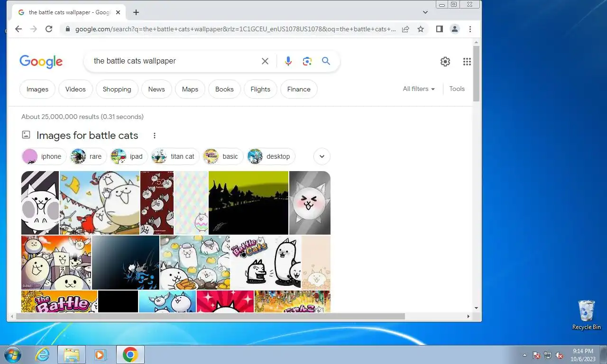The image size is (607, 364).
Task: Reload the current page
Action: pos(48,29)
